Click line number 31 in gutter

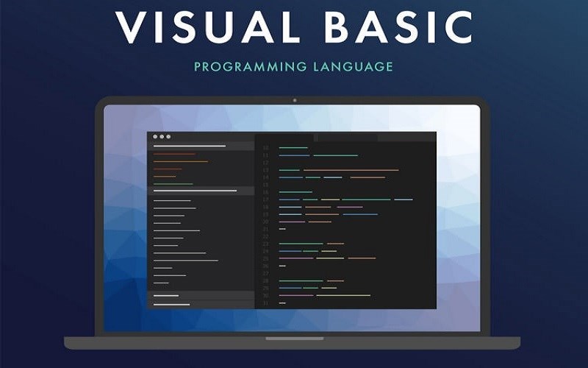(x=265, y=303)
